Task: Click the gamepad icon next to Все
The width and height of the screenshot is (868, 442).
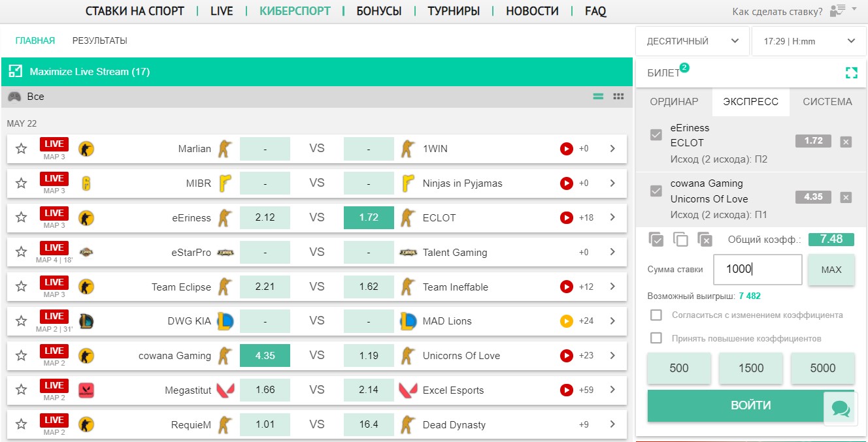Action: pyautogui.click(x=14, y=97)
